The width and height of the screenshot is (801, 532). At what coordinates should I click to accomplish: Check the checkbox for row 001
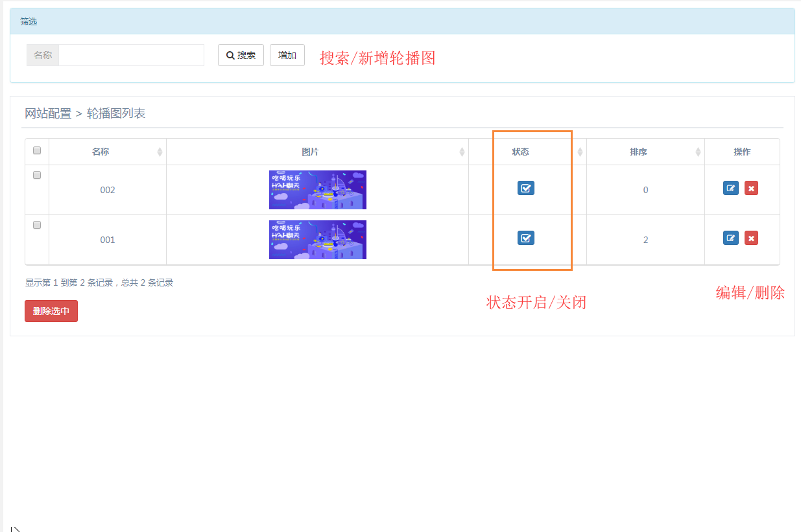click(37, 225)
